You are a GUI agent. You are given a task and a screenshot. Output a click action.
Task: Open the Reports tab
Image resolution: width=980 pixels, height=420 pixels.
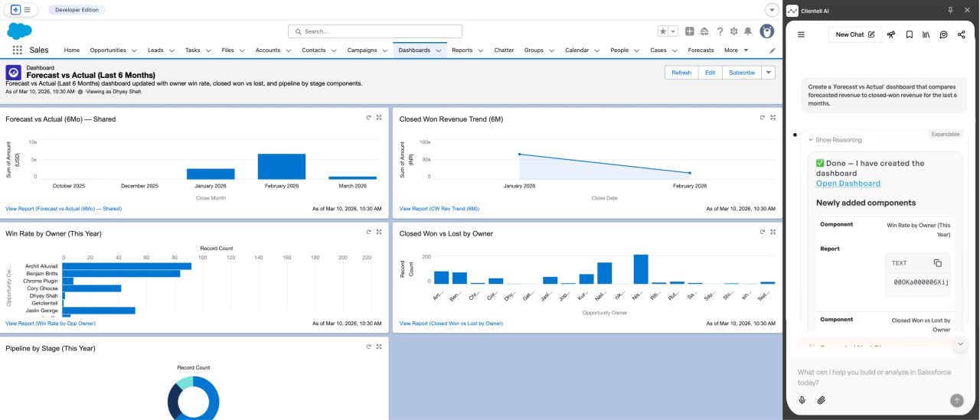point(462,50)
